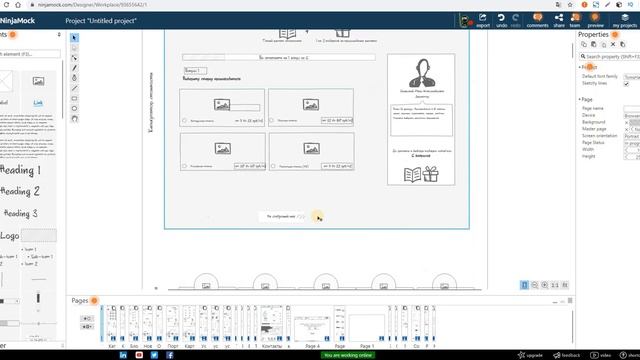Open the Page Status dropdown
Viewport: 640px width, 360px height.
pyautogui.click(x=632, y=143)
